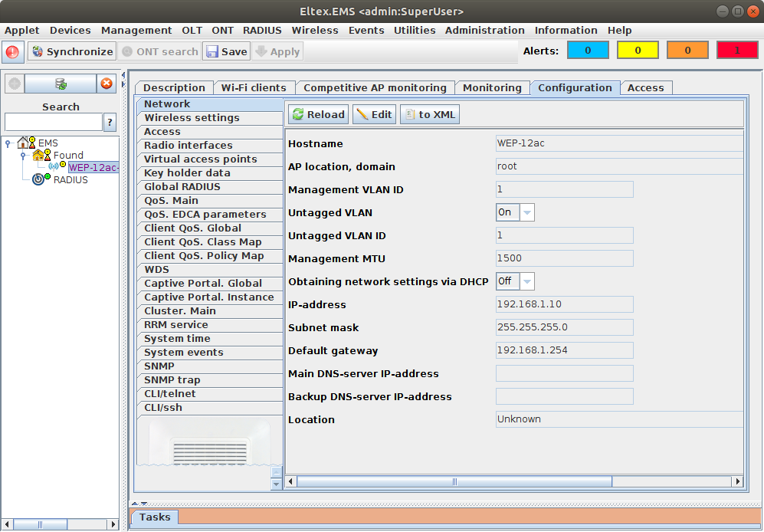
Task: Click the Edit pencil button
Action: pos(374,115)
